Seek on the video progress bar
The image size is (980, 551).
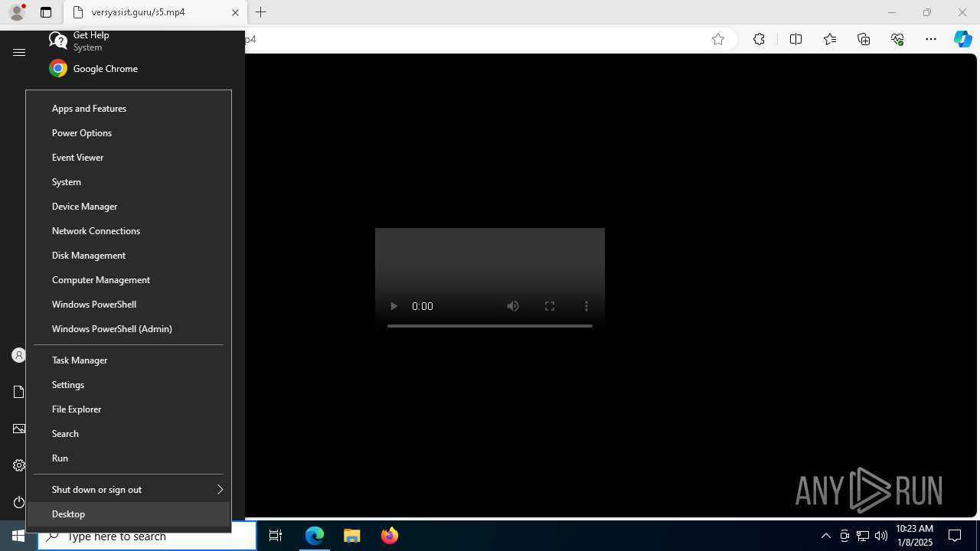490,326
